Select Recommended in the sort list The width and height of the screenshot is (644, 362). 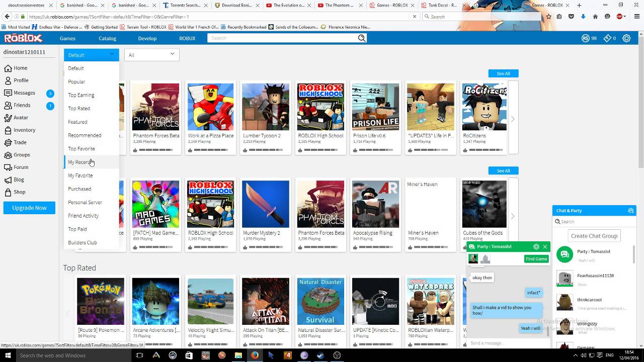tap(91, 135)
